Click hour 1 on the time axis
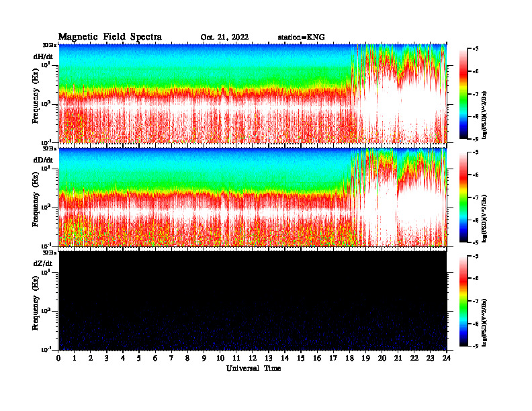 tap(75, 358)
